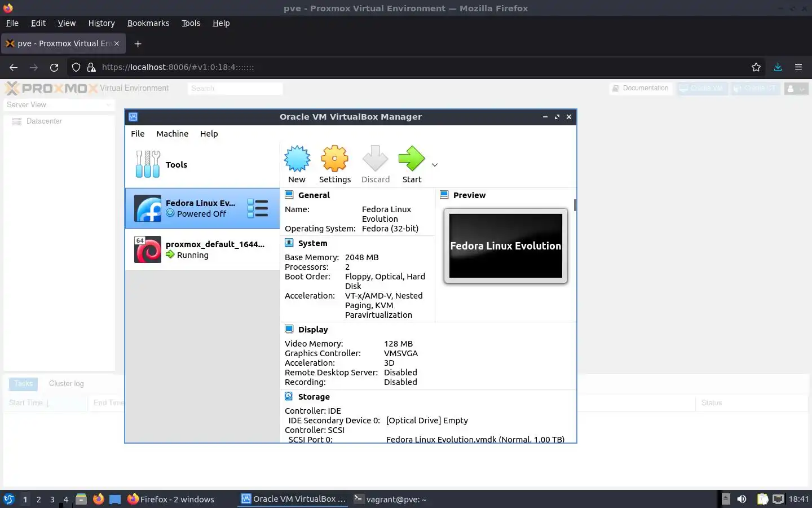This screenshot has height=508, width=812.
Task: Click the taskbar volume speaker icon
Action: click(x=742, y=499)
